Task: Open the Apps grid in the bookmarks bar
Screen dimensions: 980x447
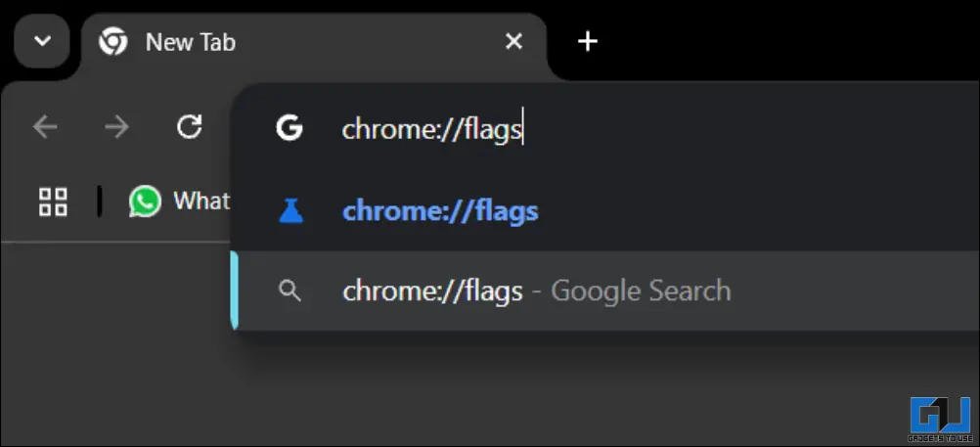Action: click(53, 201)
